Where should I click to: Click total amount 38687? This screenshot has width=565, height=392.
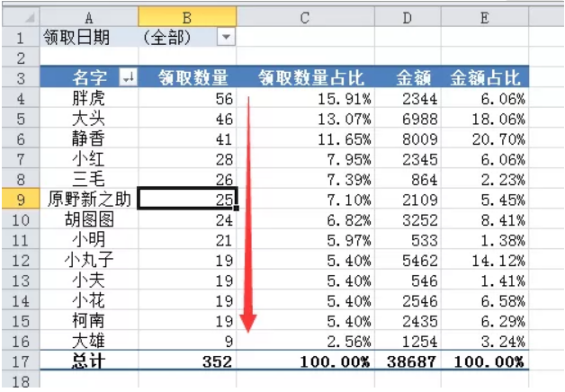pyautogui.click(x=408, y=361)
